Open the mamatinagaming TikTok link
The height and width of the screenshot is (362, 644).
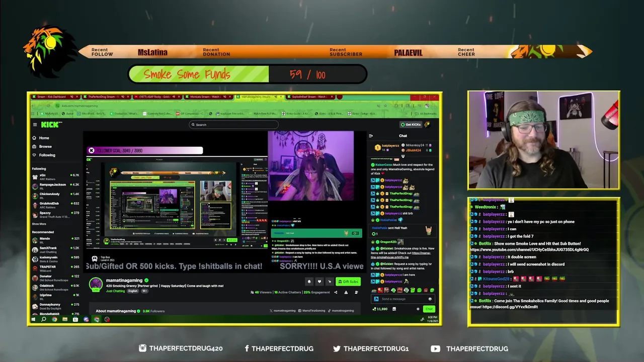[x=341, y=311]
